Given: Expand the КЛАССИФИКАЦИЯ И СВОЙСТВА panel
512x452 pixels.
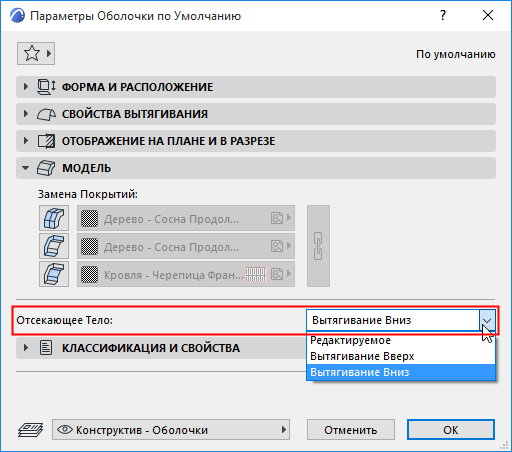Looking at the screenshot, I should [x=161, y=348].
